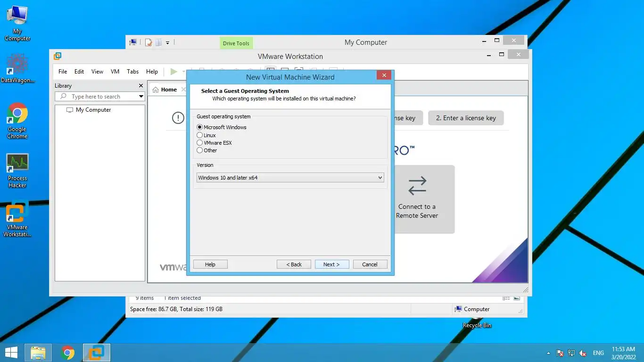Click New Folder icon in My Computer quick access toolbar
Screen dimensions: 644x362
pyautogui.click(x=158, y=42)
